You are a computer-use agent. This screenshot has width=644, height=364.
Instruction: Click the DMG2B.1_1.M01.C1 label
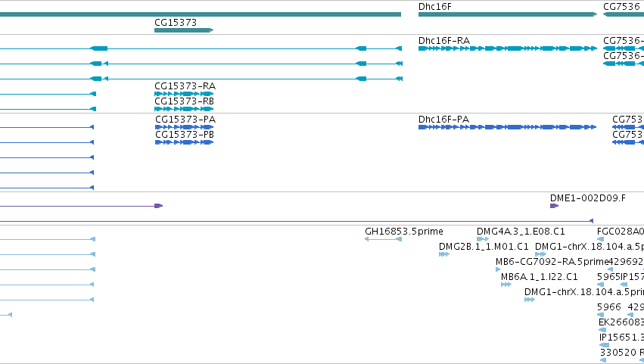click(x=484, y=247)
